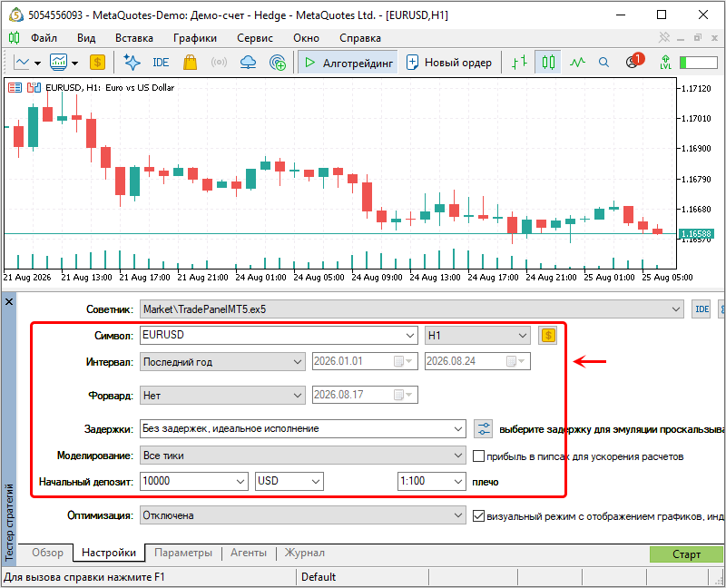The height and width of the screenshot is (588, 726).
Task: Click the 24 Aug 09:00 time axis label
Action: [x=377, y=278]
